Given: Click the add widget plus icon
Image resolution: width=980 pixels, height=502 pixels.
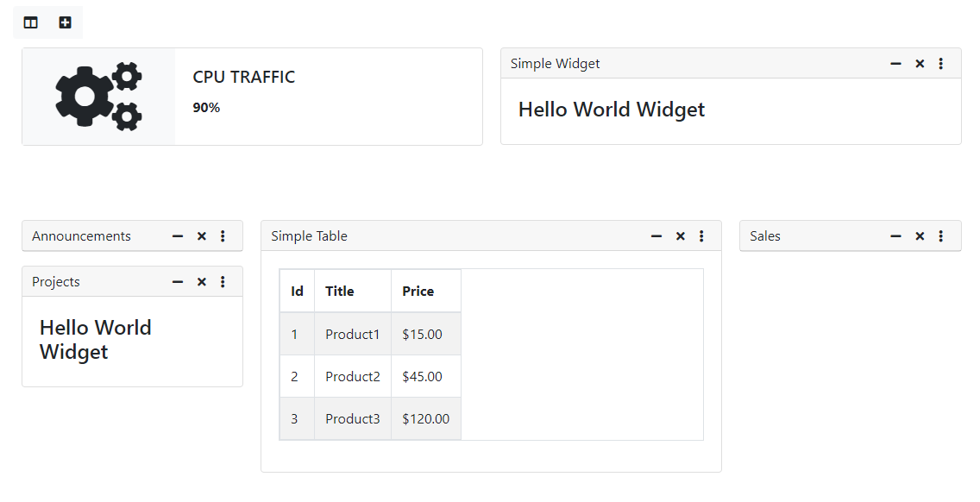Looking at the screenshot, I should pos(65,22).
